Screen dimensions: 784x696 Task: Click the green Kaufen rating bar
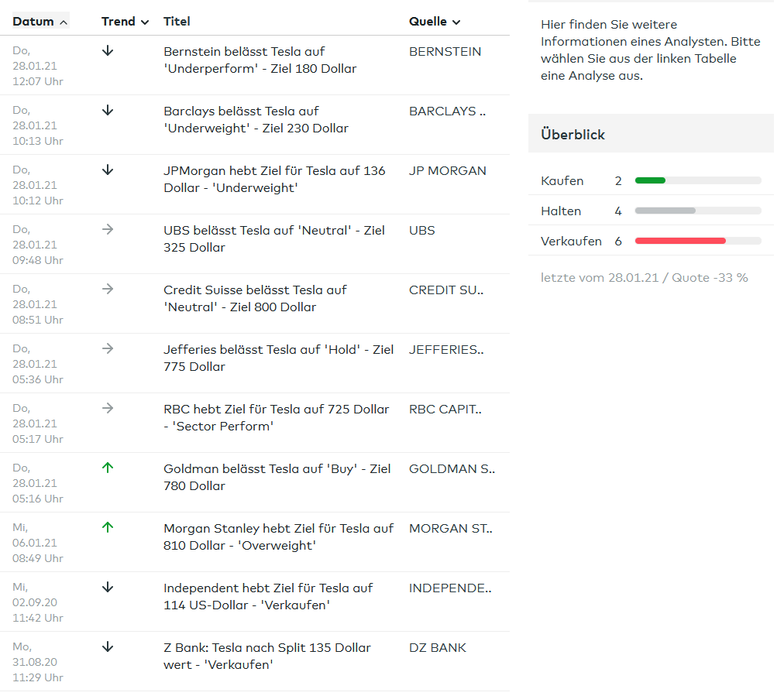click(650, 180)
